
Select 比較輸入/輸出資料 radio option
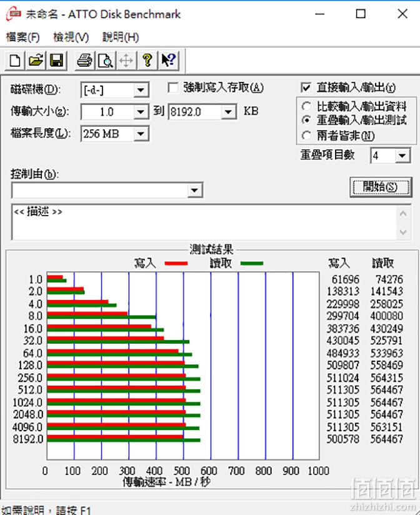pyautogui.click(x=306, y=106)
